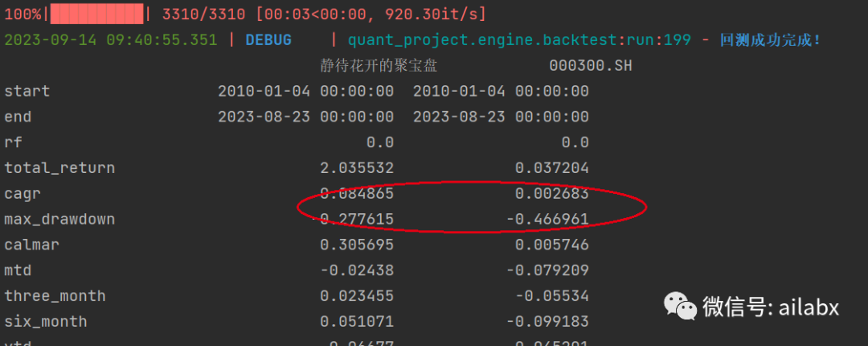Select the 'three_month' row label

click(x=55, y=296)
